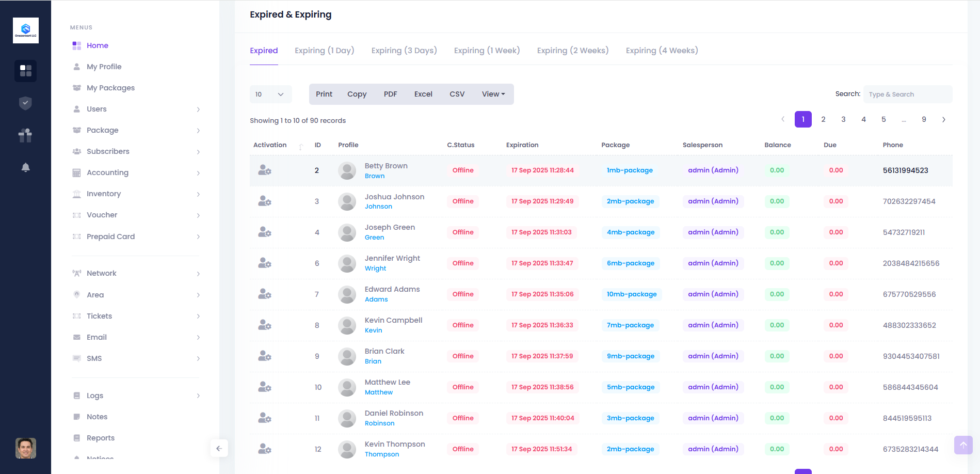Image resolution: width=980 pixels, height=474 pixels.
Task: Open the View dropdown in export toolbar
Action: (493, 94)
